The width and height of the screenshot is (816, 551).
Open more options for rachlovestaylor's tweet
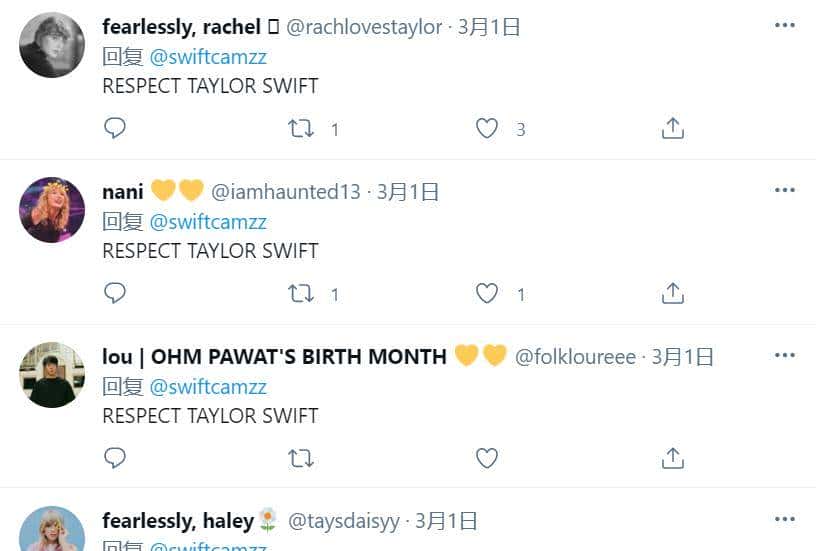point(784,26)
